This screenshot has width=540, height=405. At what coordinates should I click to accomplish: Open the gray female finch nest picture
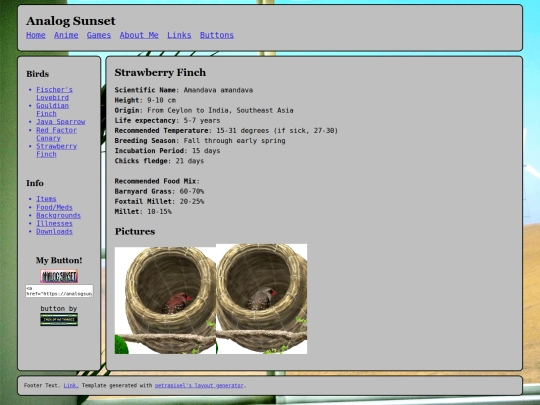pos(261,299)
